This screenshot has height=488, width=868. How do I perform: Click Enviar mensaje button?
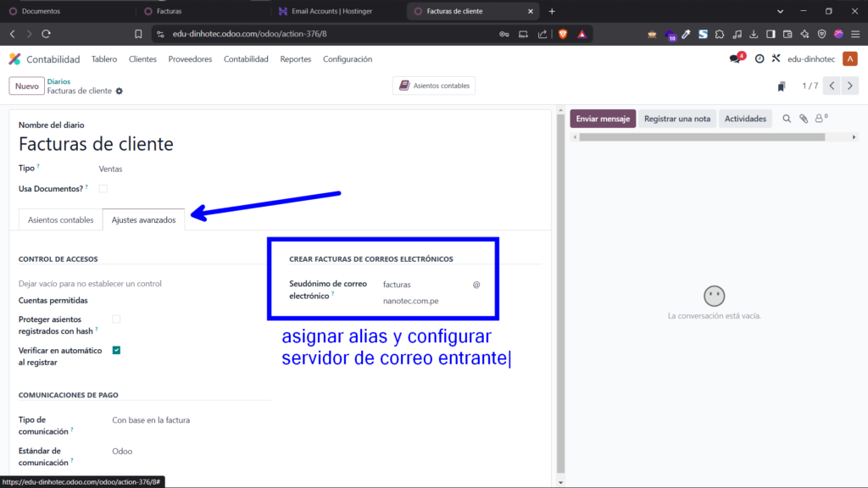coord(603,119)
